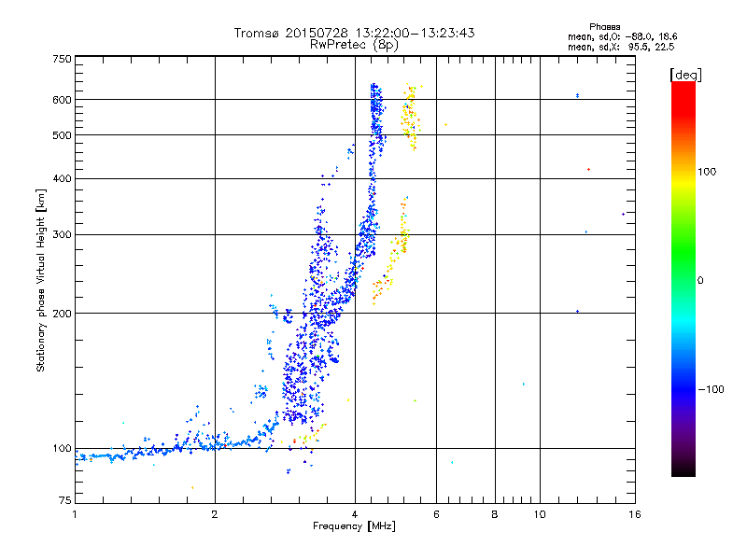Click colorbar tick label '-100'
Image resolution: width=747 pixels, height=560 pixels.
(711, 389)
